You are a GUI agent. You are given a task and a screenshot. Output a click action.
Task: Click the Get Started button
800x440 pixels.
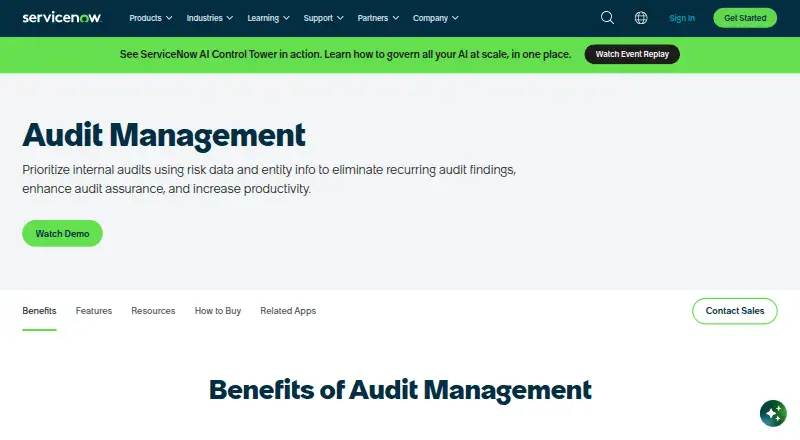coord(745,18)
